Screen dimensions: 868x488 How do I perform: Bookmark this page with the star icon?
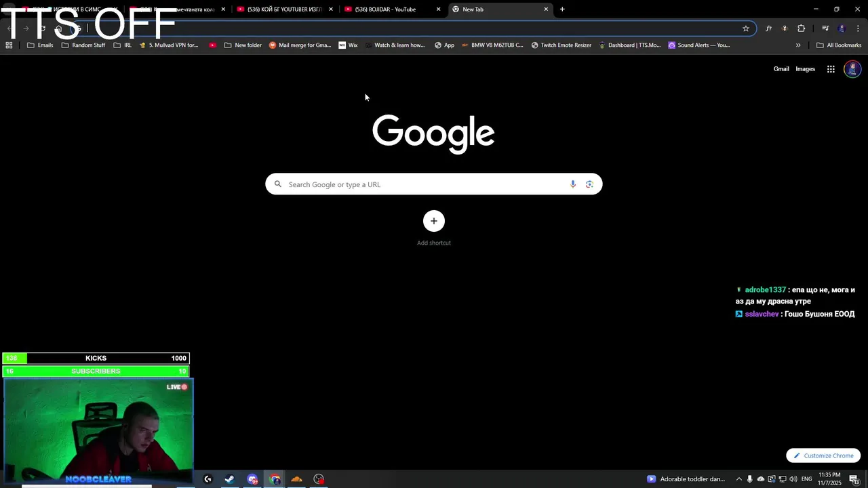[746, 28]
